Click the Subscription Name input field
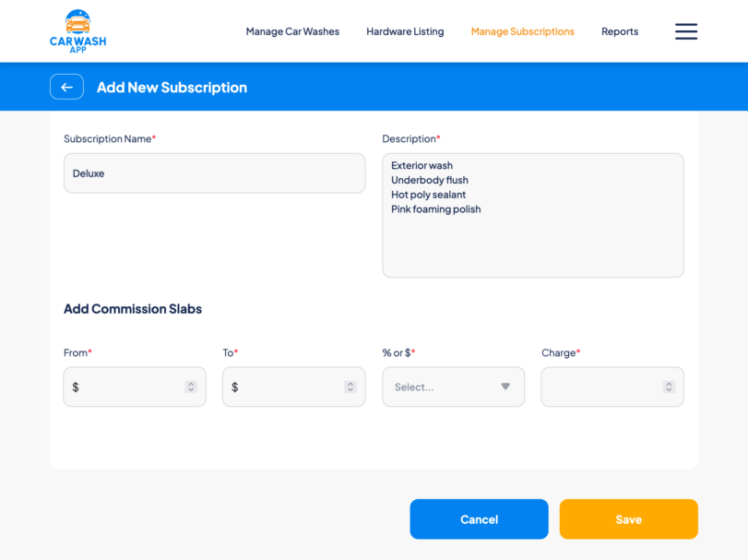 point(214,173)
